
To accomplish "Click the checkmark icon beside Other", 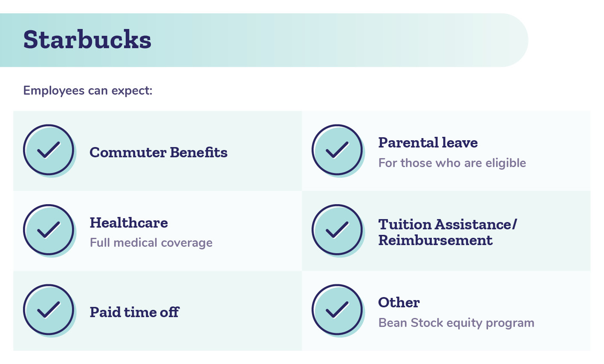I will tap(337, 310).
